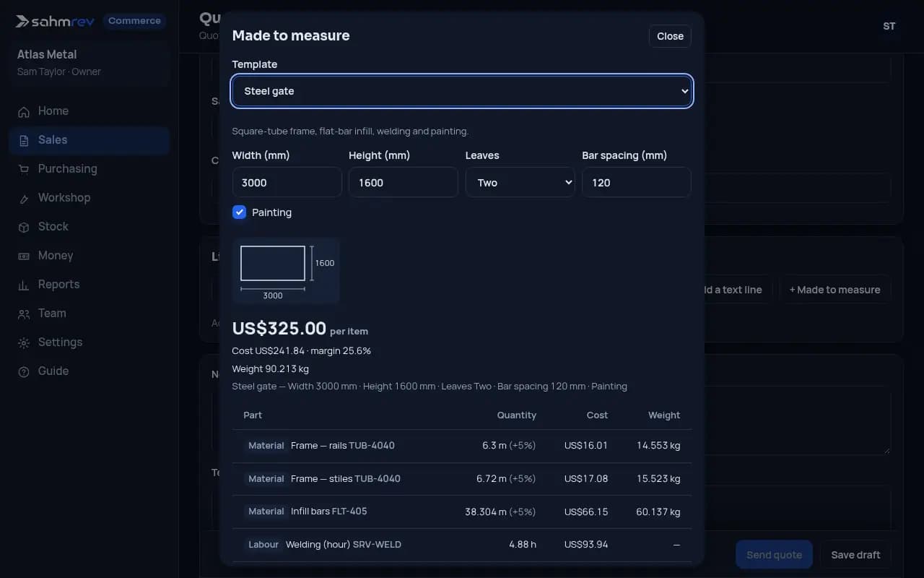Viewport: 924px width, 578px height.
Task: Click the Infill bars FLT-405 row
Action: click(x=462, y=512)
